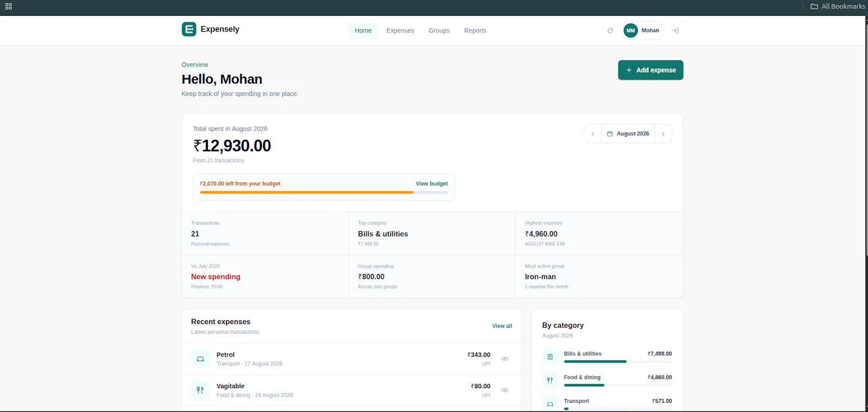
Task: Click the sync refresh icon in the header
Action: click(x=610, y=30)
